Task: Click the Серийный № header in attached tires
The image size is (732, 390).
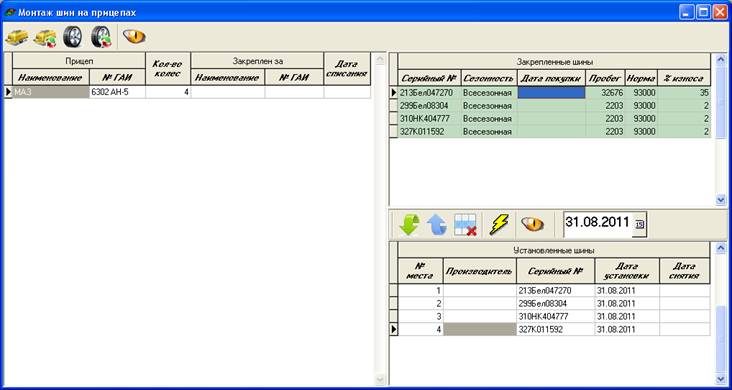Action: coord(429,78)
